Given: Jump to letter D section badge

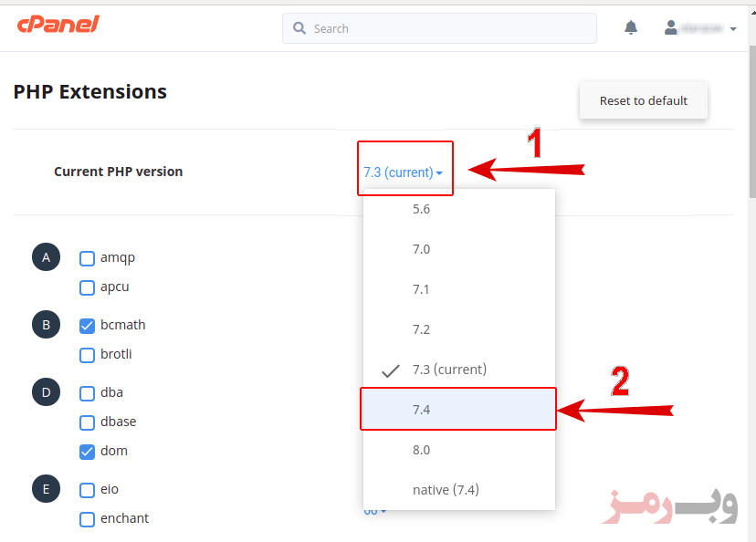Looking at the screenshot, I should 47,391.
